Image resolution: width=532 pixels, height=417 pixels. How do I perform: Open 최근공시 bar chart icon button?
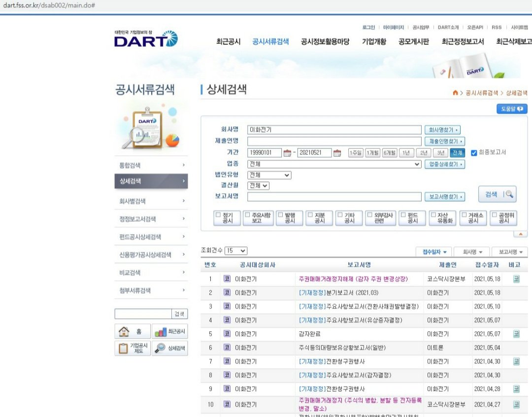(x=169, y=331)
